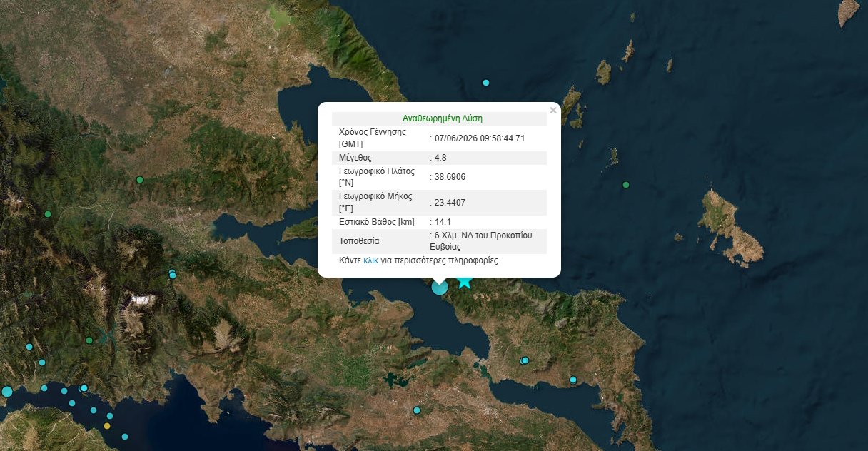Viewport: 868px width, 451px height.
Task: Click the focal depth value 14.1
Action: pos(443,222)
